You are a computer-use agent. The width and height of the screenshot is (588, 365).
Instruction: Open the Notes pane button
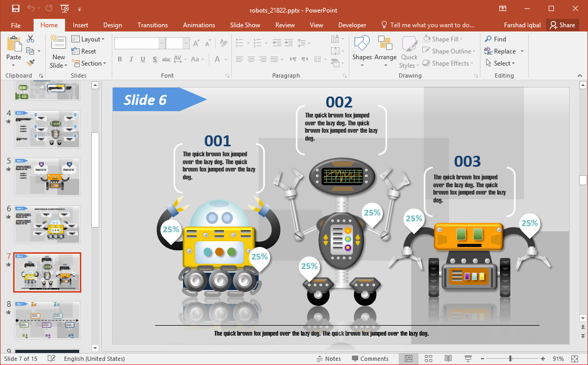point(329,359)
